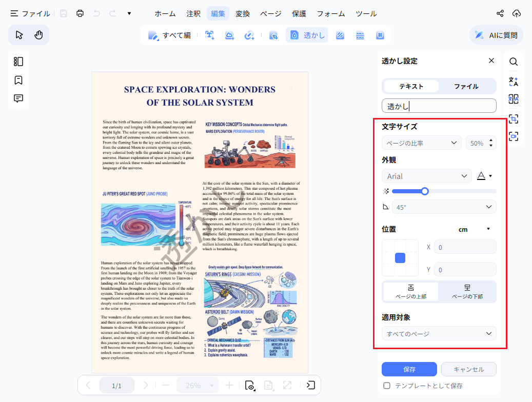Click the すべて編集 edit-all tool

pyautogui.click(x=169, y=35)
